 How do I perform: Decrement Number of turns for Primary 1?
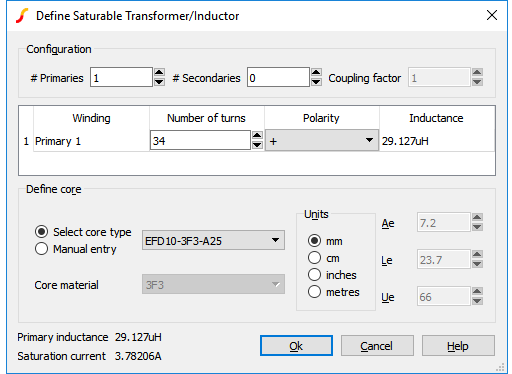tap(257, 145)
